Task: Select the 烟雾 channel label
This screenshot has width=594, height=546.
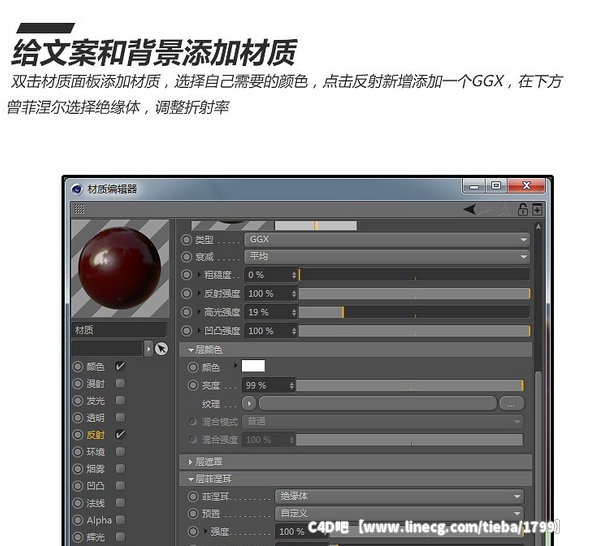Action: click(x=95, y=469)
